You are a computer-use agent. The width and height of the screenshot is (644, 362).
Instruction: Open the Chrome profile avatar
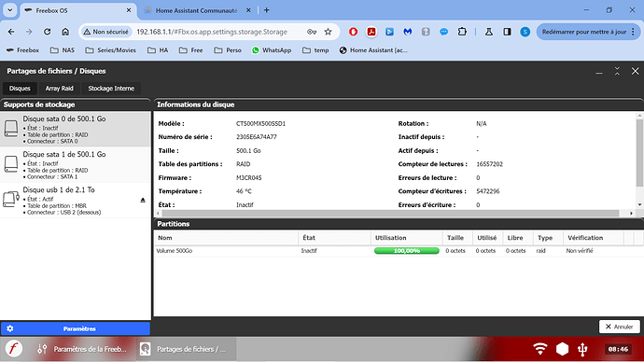(525, 32)
